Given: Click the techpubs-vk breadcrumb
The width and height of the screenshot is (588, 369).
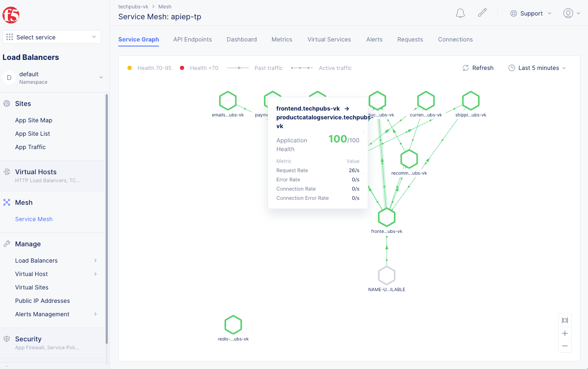Looking at the screenshot, I should pyautogui.click(x=133, y=7).
